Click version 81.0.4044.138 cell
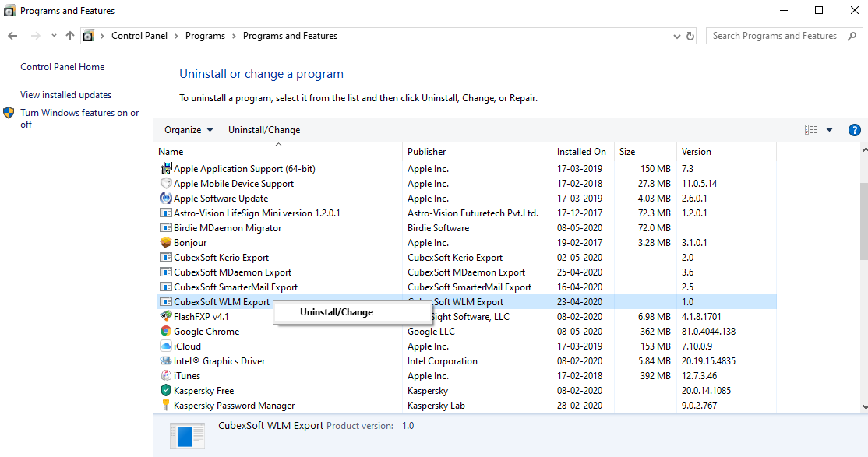 (x=708, y=332)
